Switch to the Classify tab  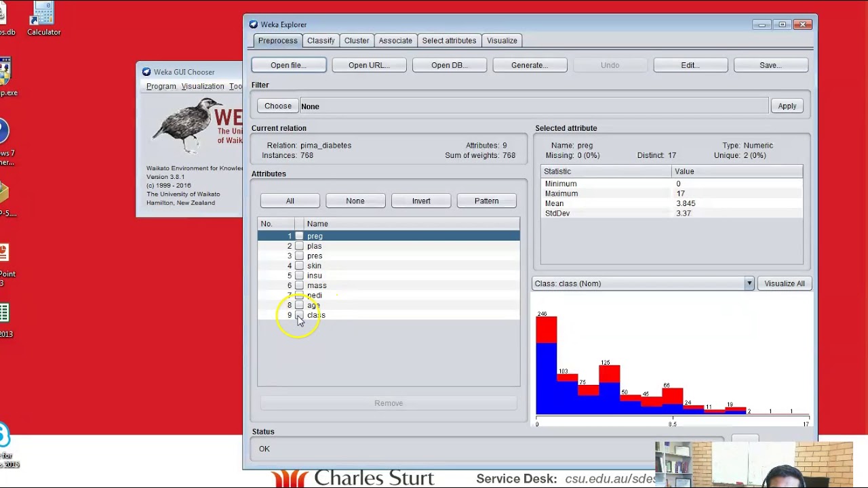point(321,41)
